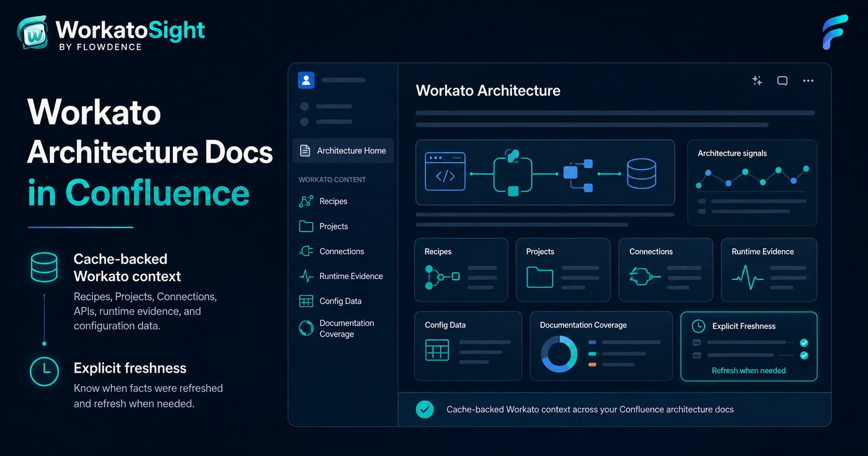Click the cache database icon beside Cache-backed
The image size is (868, 456).
tap(44, 267)
